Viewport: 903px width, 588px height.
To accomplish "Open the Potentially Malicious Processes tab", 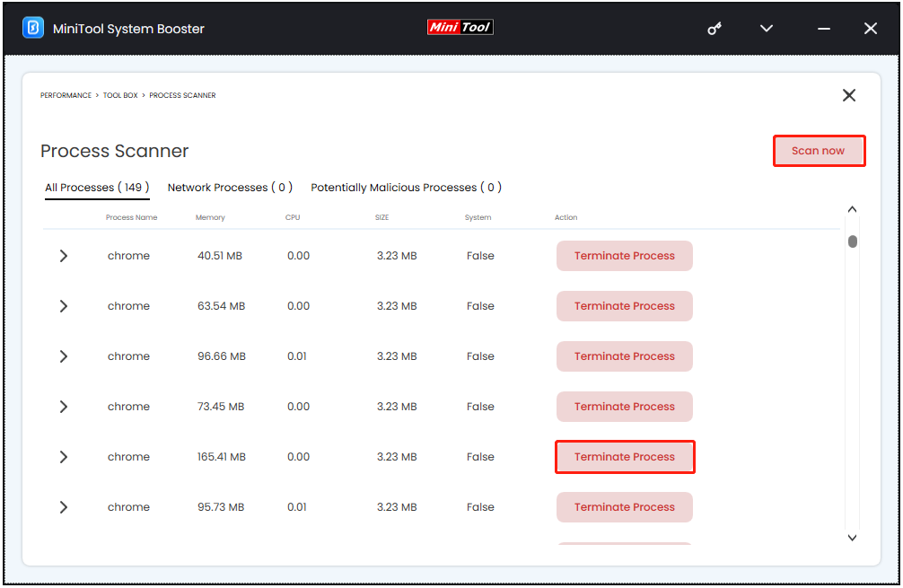I will 407,188.
